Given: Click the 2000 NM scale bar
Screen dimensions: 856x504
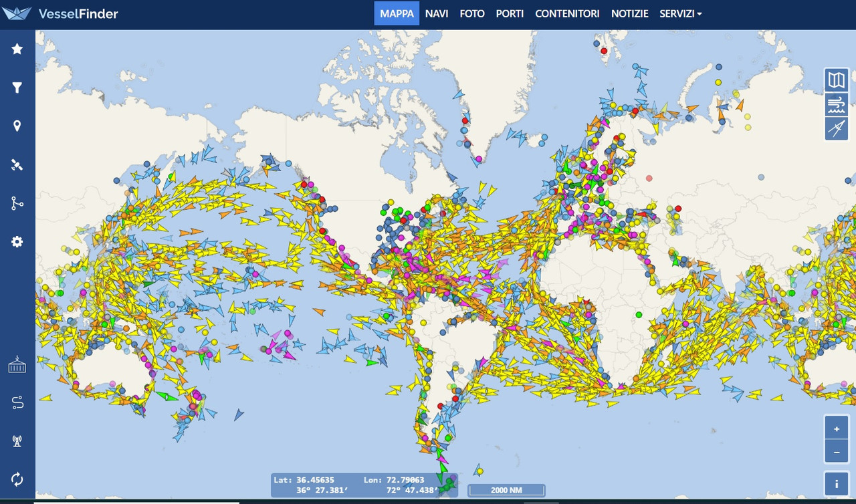Looking at the screenshot, I should point(506,490).
